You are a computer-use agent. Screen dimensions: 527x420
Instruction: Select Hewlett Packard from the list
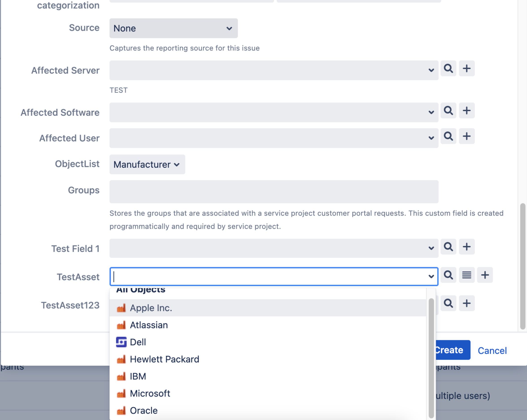tap(268, 359)
